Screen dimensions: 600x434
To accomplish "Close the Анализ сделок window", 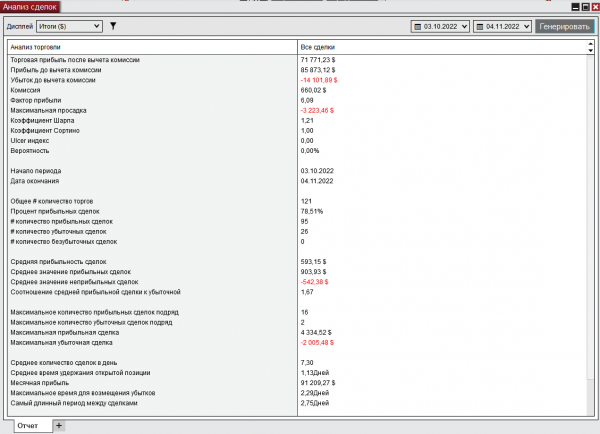I will [x=595, y=7].
